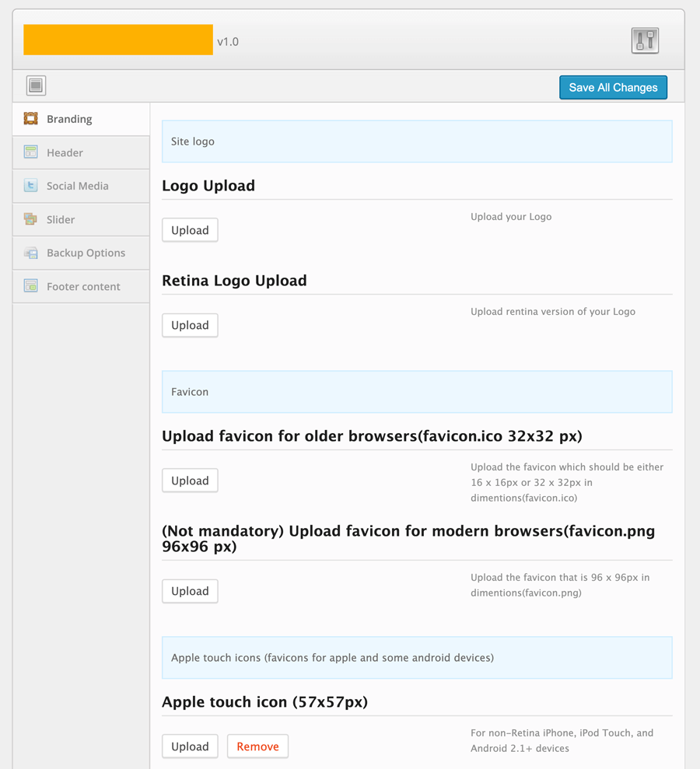Viewport: 700px width, 769px height.
Task: Open the sliders settings icon at top right
Action: click(x=644, y=40)
